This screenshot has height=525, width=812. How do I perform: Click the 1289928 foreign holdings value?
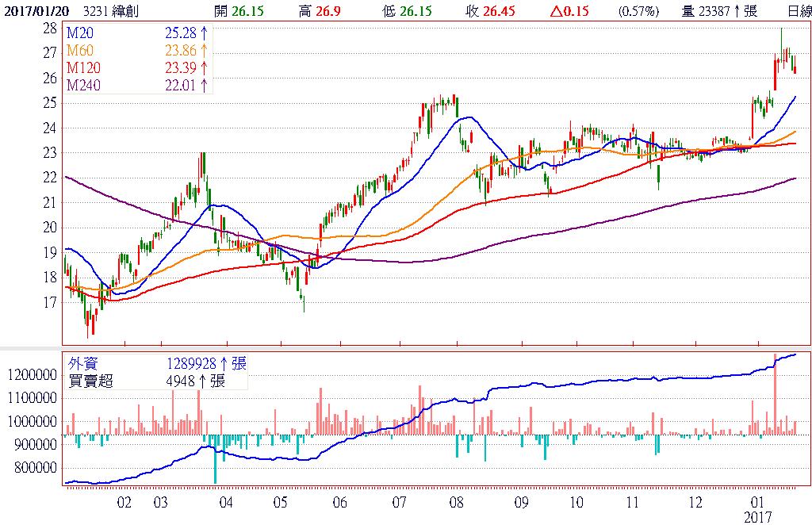190,363
